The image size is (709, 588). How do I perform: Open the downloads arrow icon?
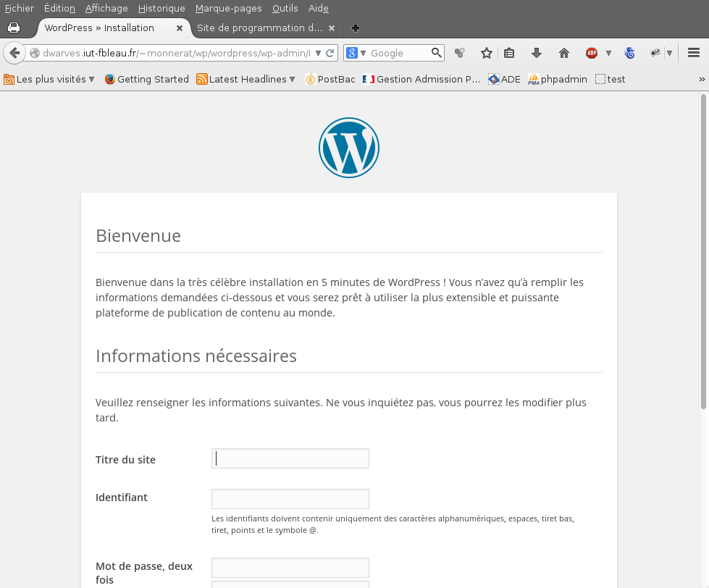pyautogui.click(x=537, y=53)
